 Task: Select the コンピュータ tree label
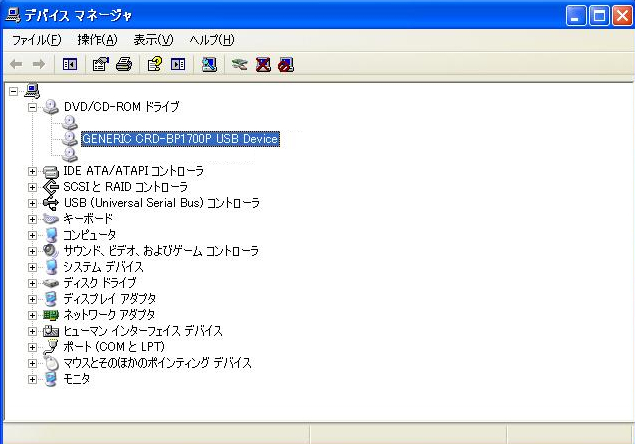pos(89,235)
